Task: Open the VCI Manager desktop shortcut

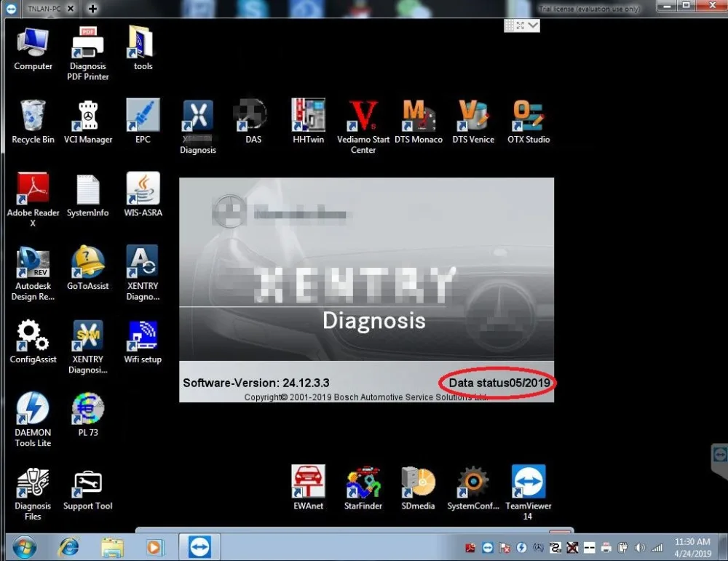Action: click(x=88, y=122)
